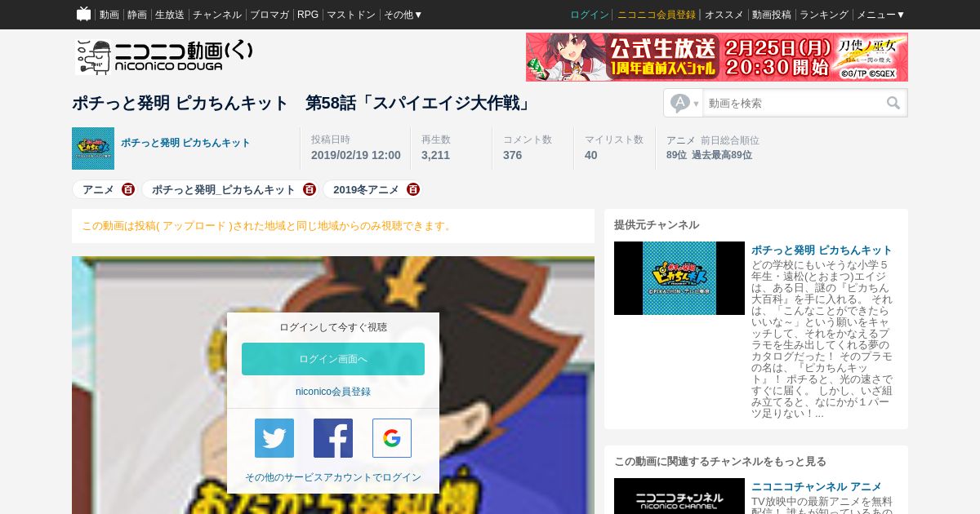Open provider channel thumbnail in sidebar

pos(679,278)
